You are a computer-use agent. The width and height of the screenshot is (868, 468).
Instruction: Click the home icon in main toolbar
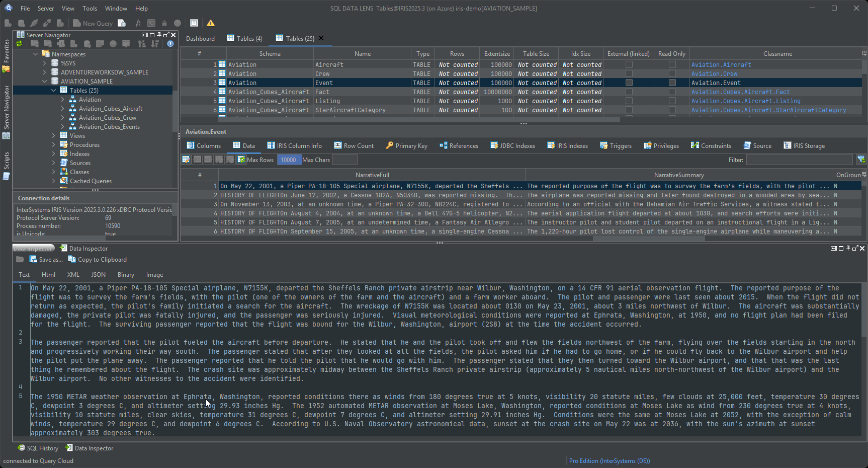click(x=164, y=23)
